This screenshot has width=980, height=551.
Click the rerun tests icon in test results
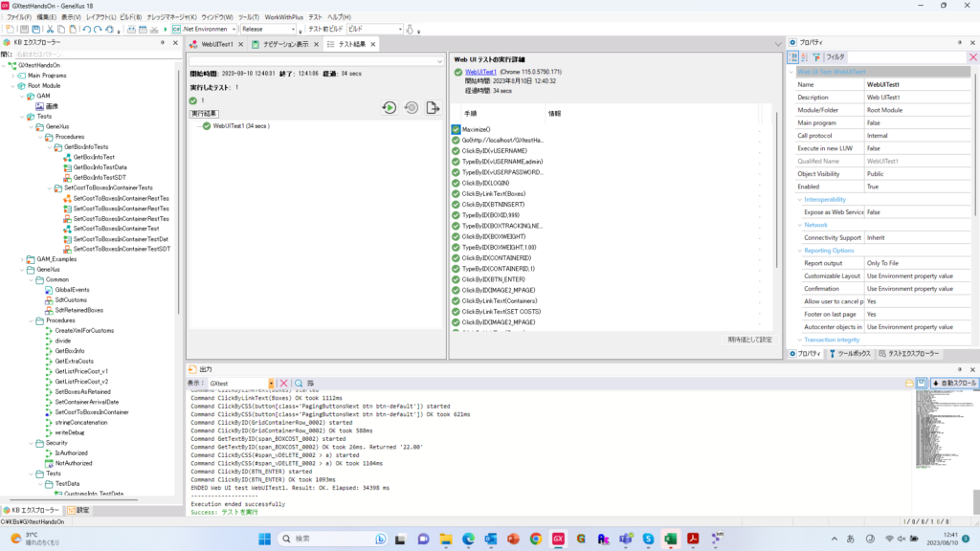tap(389, 107)
